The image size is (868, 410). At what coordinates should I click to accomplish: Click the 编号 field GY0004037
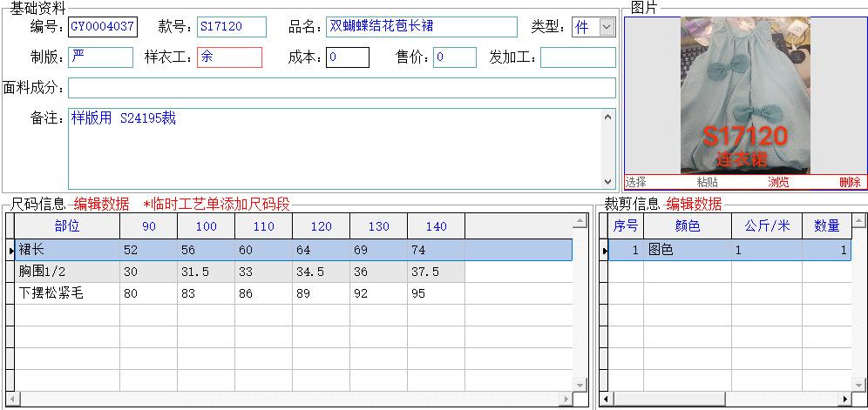[x=103, y=27]
